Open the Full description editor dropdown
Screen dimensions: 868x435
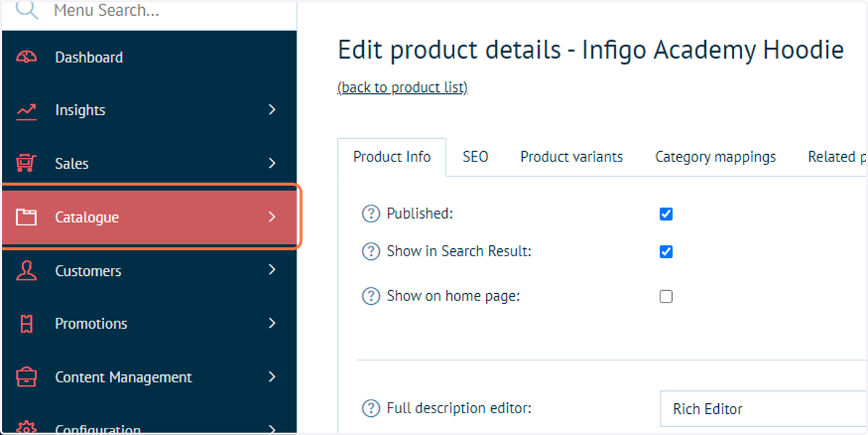[x=763, y=409]
